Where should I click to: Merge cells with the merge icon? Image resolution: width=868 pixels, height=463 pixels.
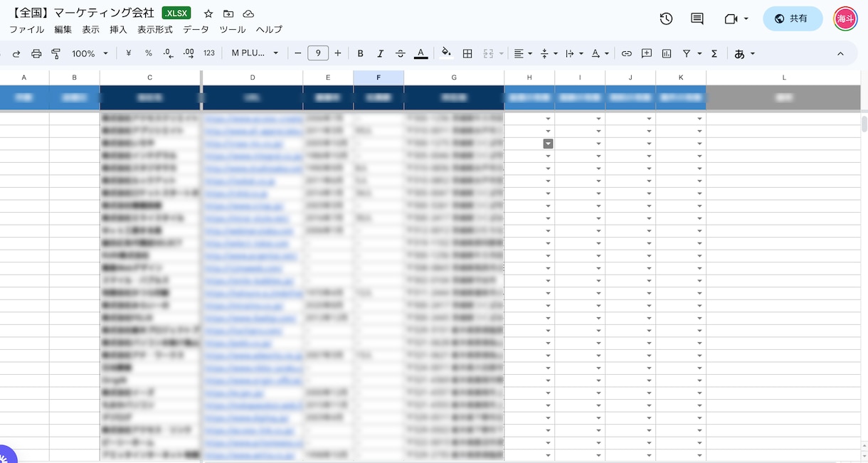pyautogui.click(x=489, y=53)
